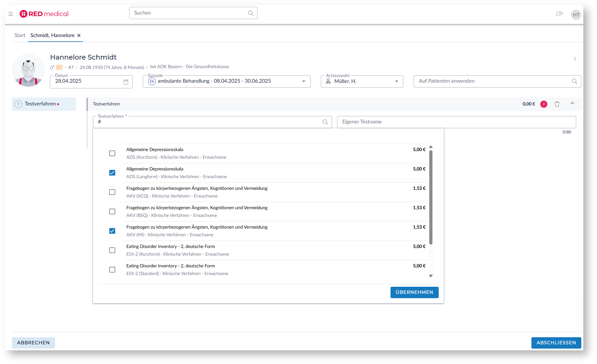This screenshot has height=364, width=597.
Task: Switch to the Start tab
Action: 20,35
